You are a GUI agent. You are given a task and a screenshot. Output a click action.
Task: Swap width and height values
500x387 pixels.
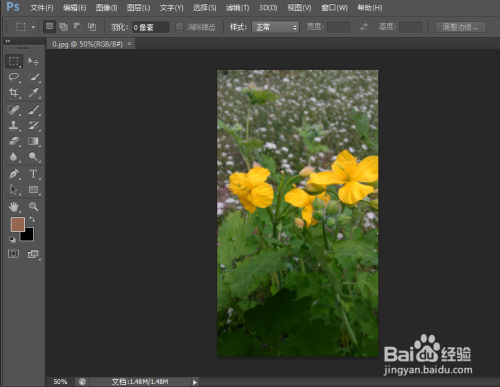click(364, 27)
